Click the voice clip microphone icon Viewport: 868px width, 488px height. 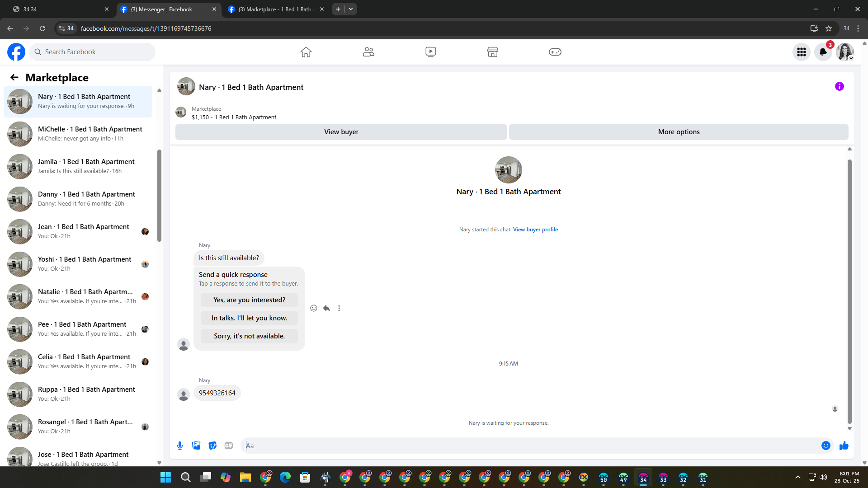point(180,446)
